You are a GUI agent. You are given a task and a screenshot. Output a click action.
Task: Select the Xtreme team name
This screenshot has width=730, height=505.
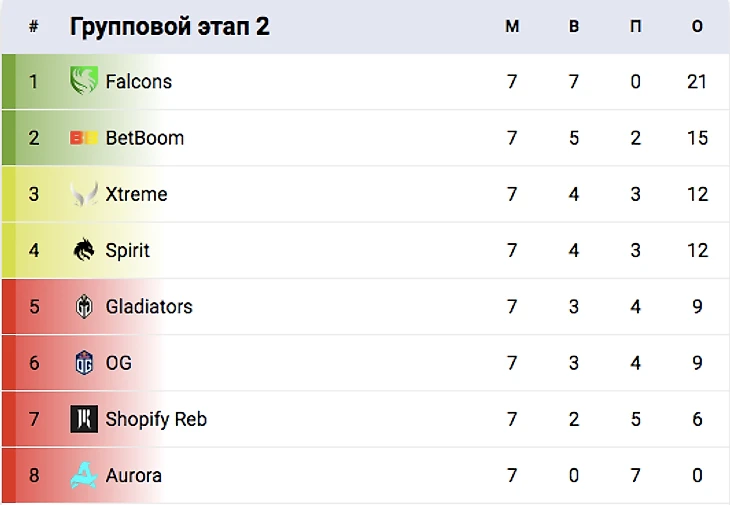pos(136,194)
